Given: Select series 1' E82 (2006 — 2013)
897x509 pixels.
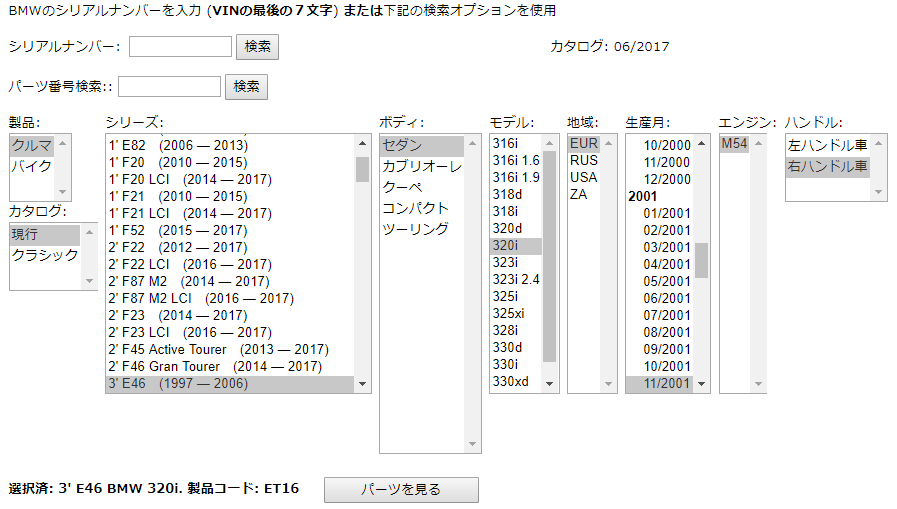Looking at the screenshot, I should 231,145.
